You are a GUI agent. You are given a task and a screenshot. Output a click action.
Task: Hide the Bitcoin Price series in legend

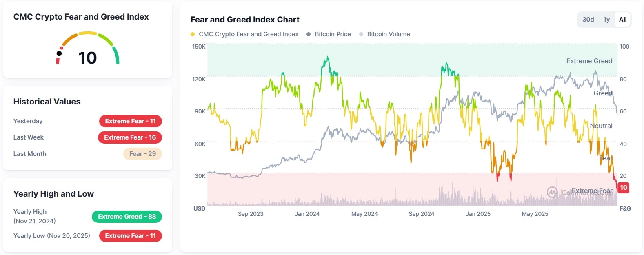tap(329, 34)
